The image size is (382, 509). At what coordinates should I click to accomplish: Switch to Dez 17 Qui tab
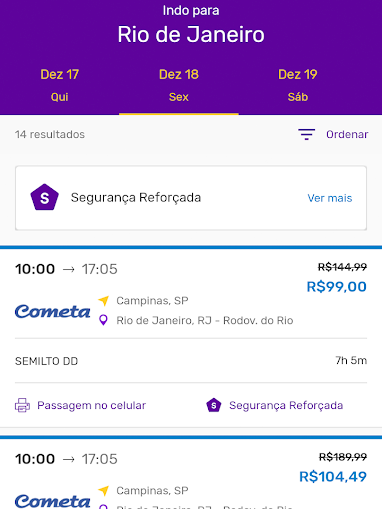click(60, 85)
